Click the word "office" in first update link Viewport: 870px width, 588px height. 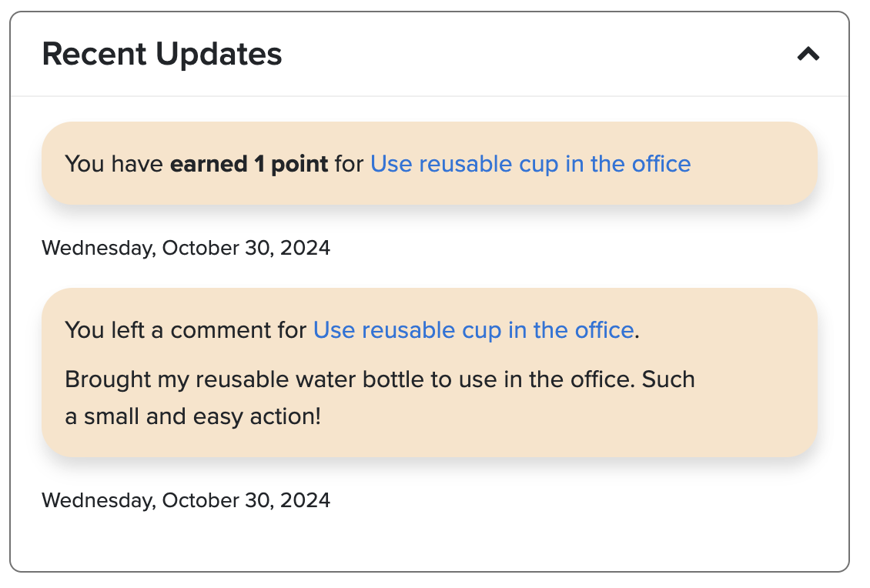pyautogui.click(x=661, y=164)
